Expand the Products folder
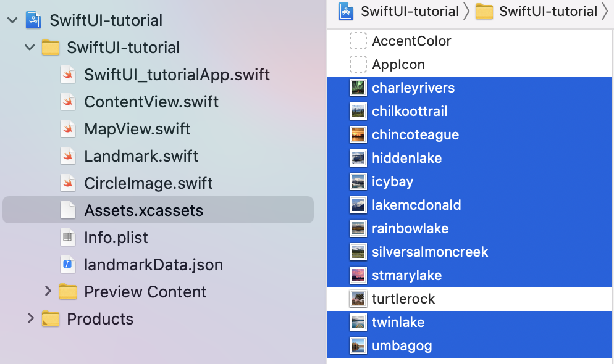Viewport: 614px width, 364px height. [30, 318]
